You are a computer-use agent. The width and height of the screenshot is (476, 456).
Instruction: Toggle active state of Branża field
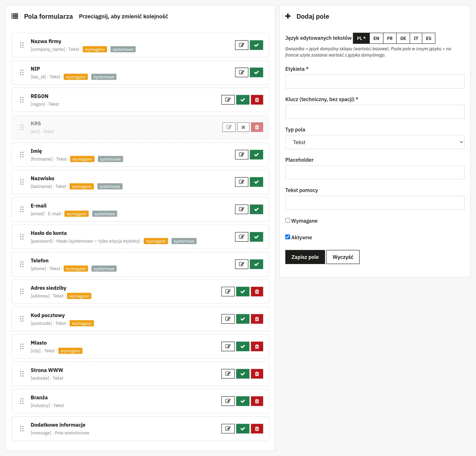click(243, 401)
